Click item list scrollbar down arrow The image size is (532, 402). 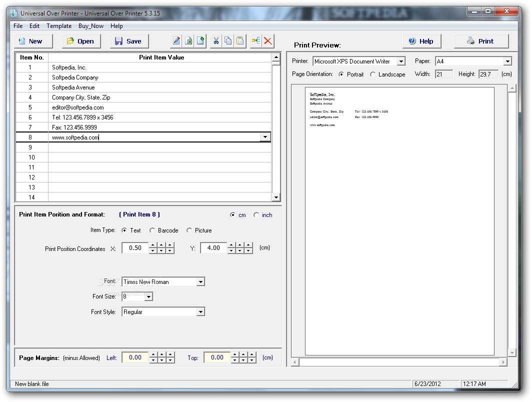pyautogui.click(x=276, y=197)
